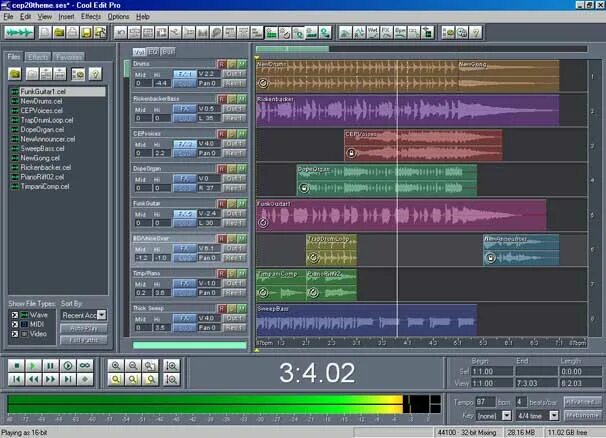The height and width of the screenshot is (438, 606).
Task: Solo the Funk Guitar track
Action: [232, 204]
